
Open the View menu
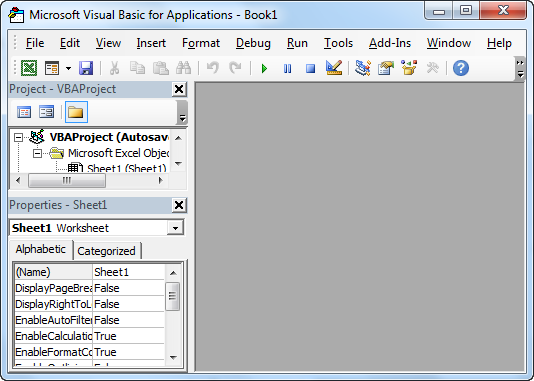pyautogui.click(x=108, y=43)
